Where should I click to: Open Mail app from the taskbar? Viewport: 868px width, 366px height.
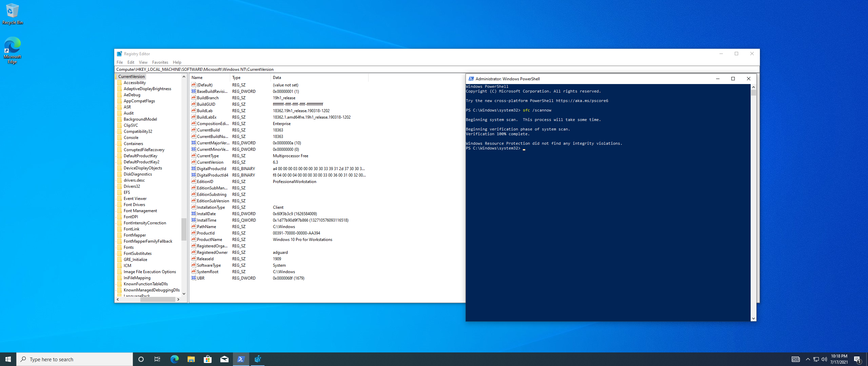coord(224,359)
